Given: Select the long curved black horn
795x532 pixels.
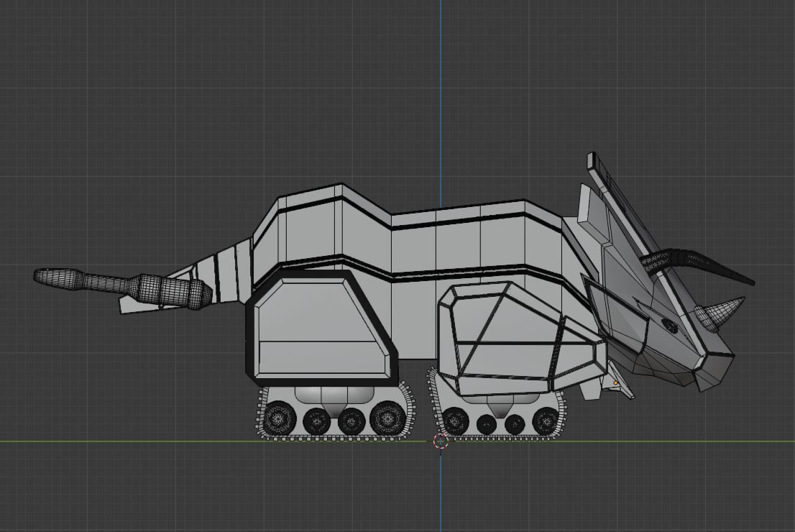Looking at the screenshot, I should 699,261.
